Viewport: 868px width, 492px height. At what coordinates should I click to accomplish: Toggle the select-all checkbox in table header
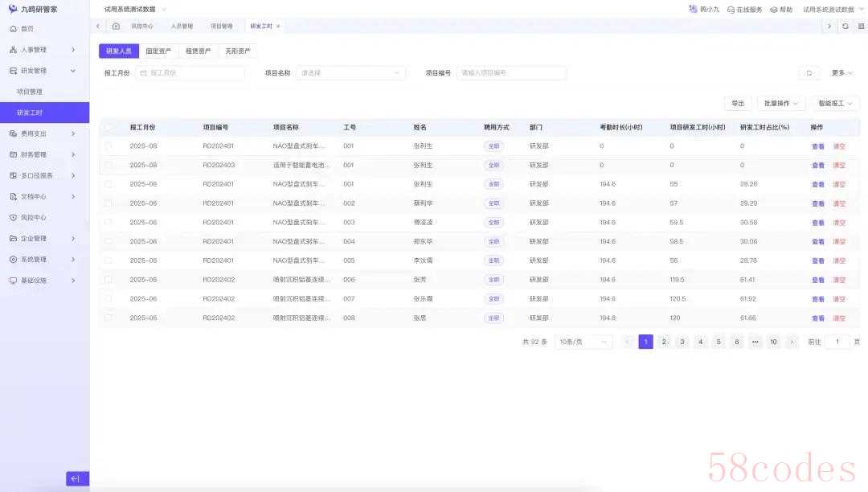pyautogui.click(x=108, y=127)
